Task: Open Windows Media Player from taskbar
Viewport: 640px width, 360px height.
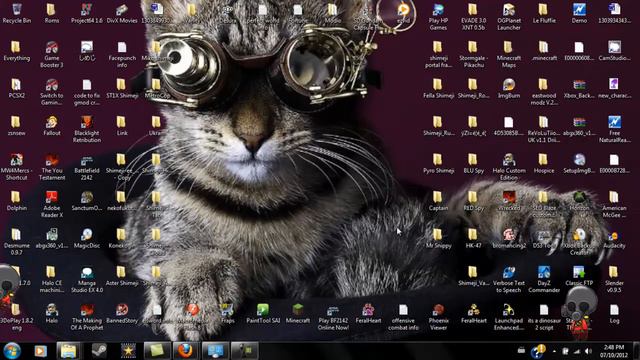Action: pyautogui.click(x=40, y=351)
